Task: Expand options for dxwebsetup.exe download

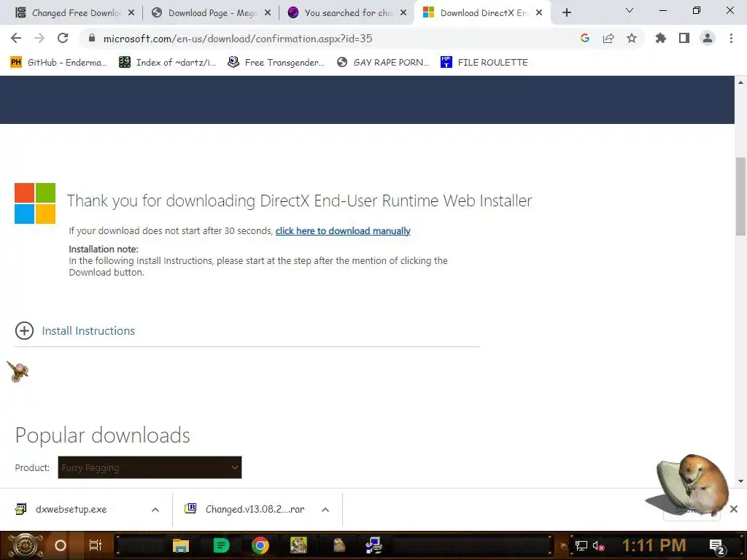Action: 155,510
